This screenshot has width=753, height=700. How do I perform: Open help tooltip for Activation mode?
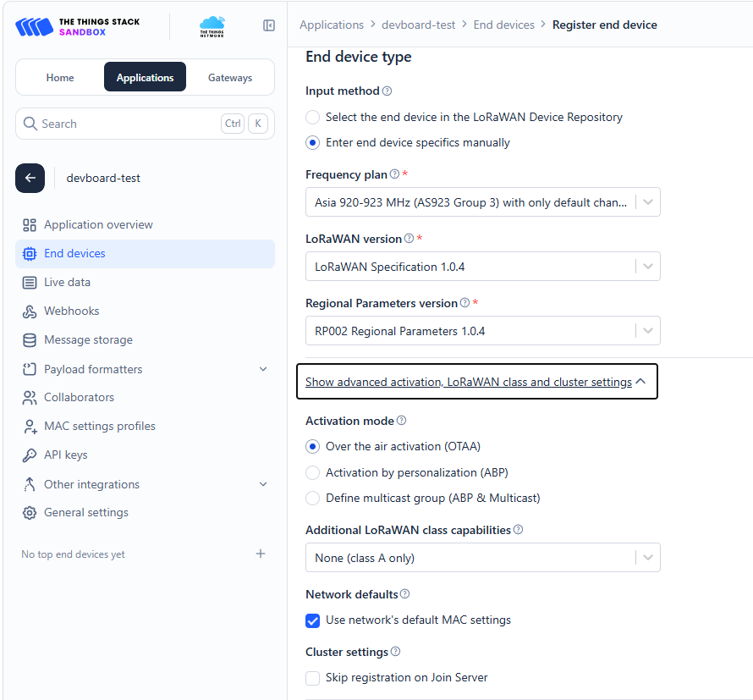(x=402, y=421)
